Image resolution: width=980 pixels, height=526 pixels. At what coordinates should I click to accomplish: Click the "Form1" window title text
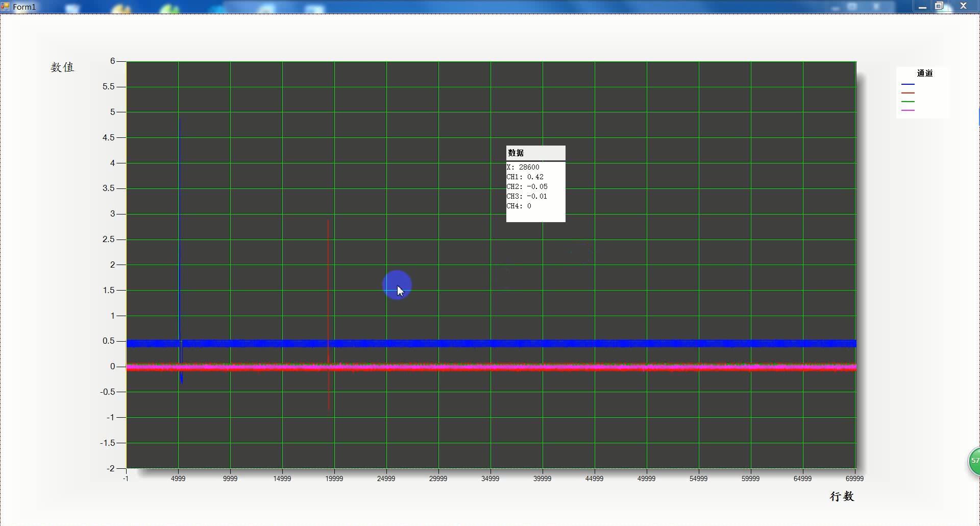(x=24, y=7)
